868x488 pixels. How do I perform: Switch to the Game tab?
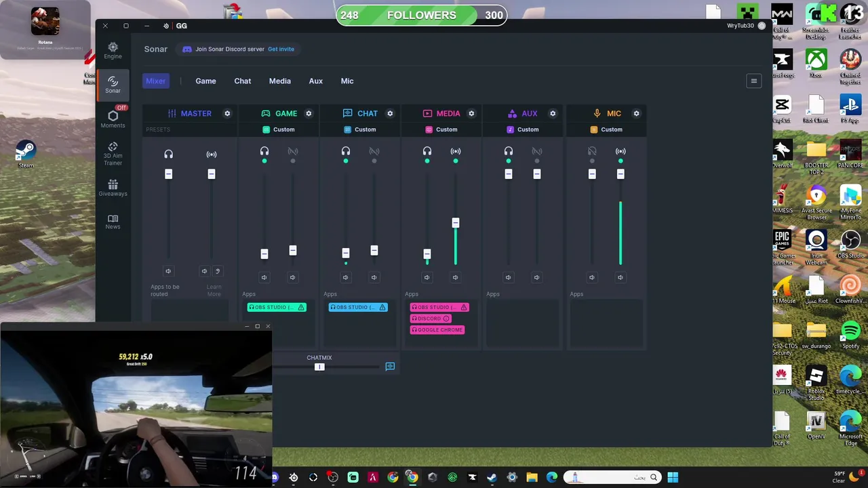click(205, 81)
